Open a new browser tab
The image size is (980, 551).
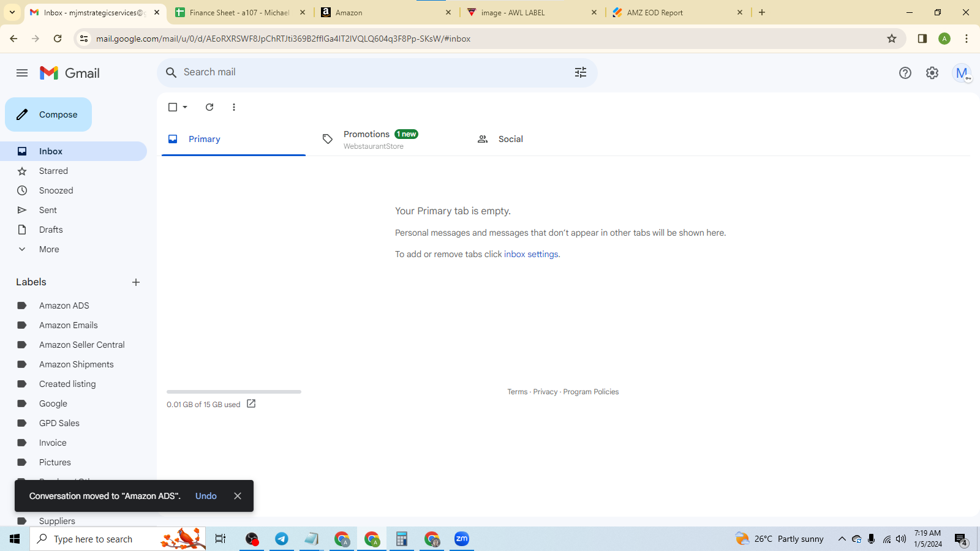tap(762, 12)
